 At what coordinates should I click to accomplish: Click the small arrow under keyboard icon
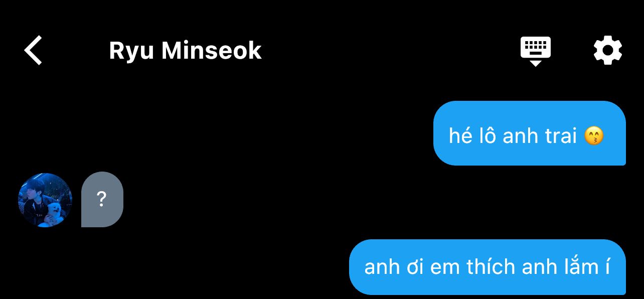click(536, 63)
